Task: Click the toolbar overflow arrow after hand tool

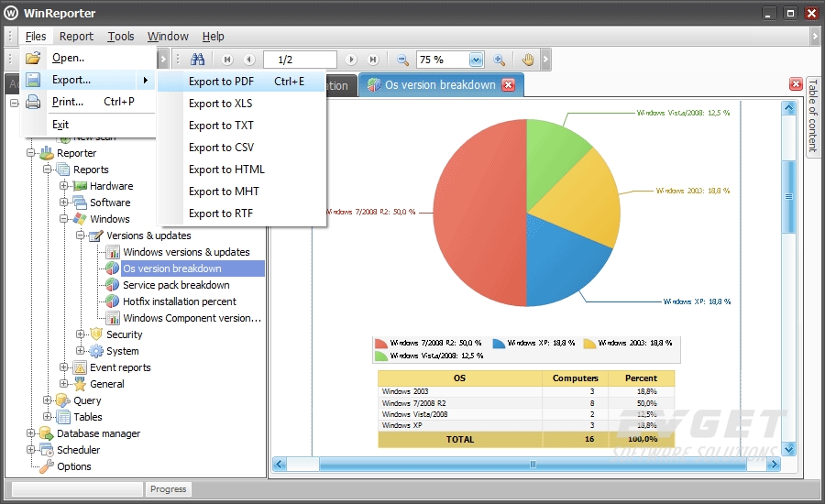Action: pos(545,60)
